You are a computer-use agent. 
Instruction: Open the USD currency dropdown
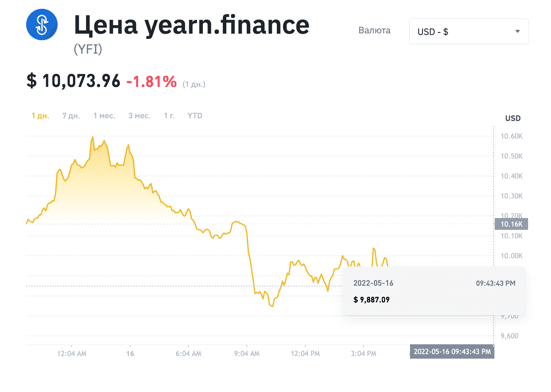point(469,31)
